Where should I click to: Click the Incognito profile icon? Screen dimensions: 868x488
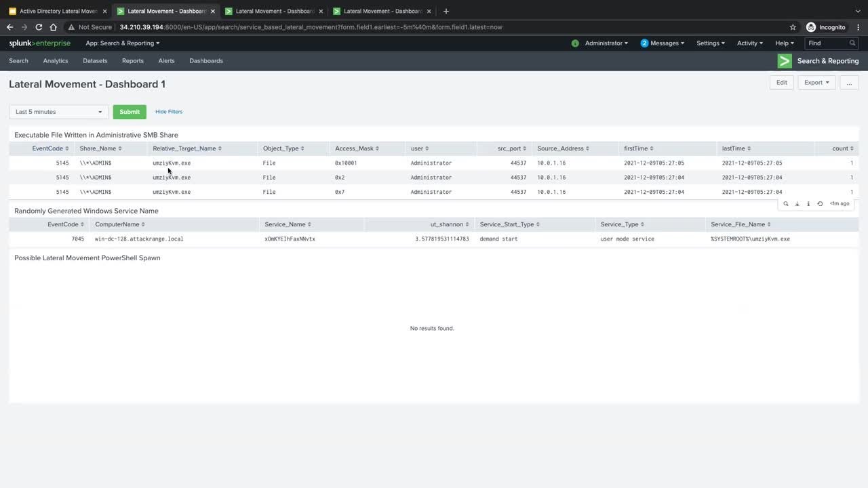point(811,27)
